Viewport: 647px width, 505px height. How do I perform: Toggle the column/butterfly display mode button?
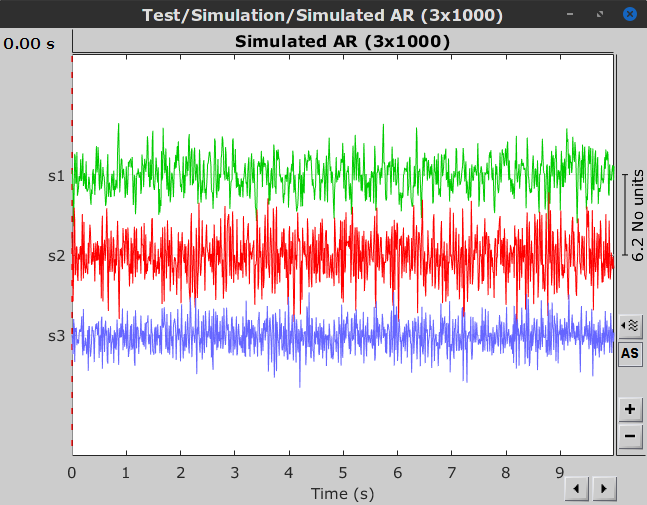pyautogui.click(x=630, y=325)
